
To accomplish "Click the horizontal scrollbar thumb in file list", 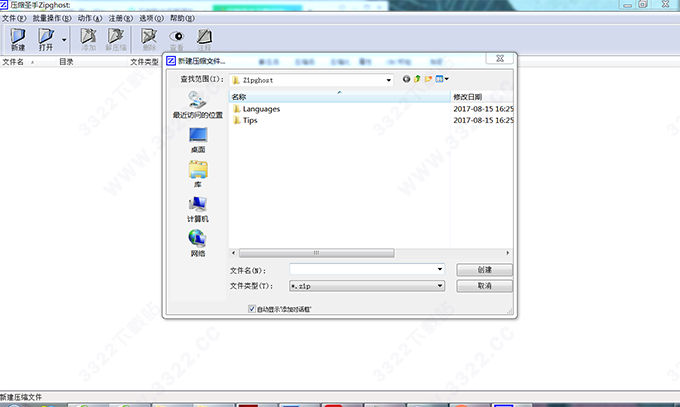I will pyautogui.click(x=317, y=253).
